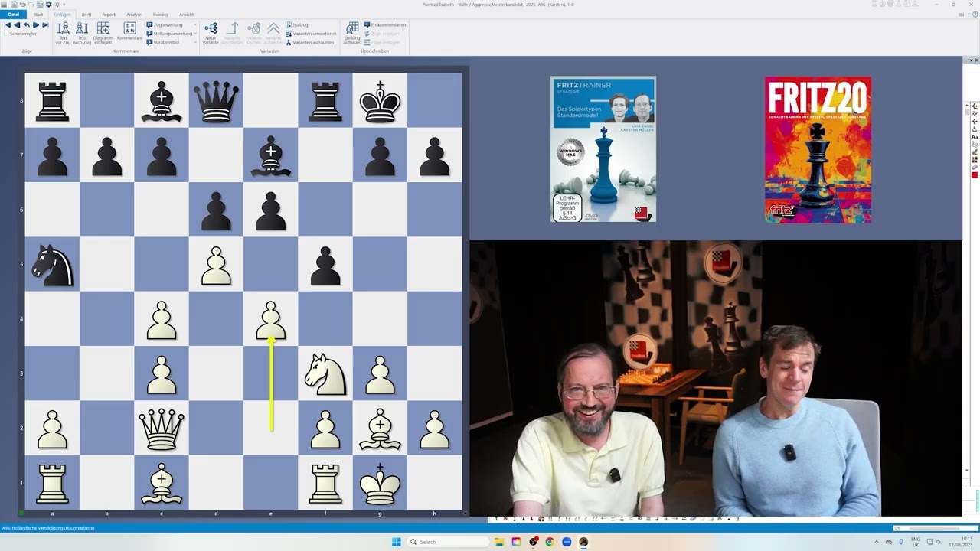
Task: Insert a Nullzug
Action: click(x=297, y=25)
